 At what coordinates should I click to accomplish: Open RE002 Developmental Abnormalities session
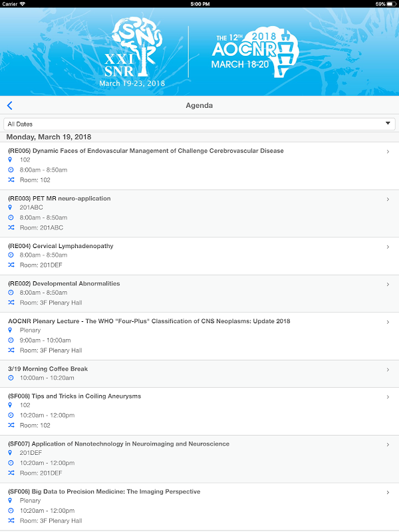pos(199,294)
